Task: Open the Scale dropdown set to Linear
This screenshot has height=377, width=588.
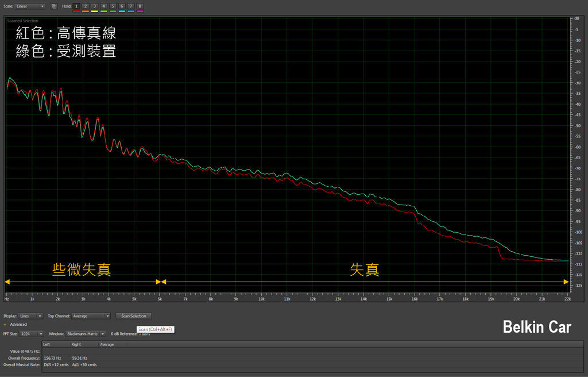Action: (30, 6)
